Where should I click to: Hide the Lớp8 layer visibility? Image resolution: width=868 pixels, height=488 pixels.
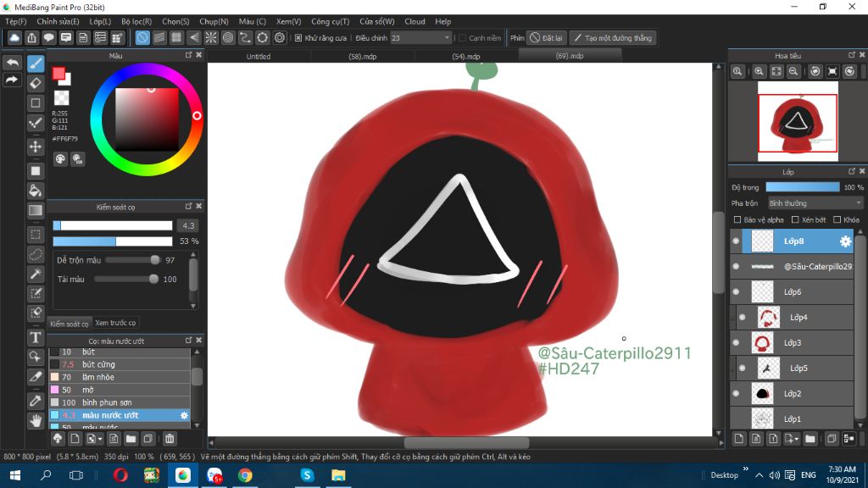736,241
